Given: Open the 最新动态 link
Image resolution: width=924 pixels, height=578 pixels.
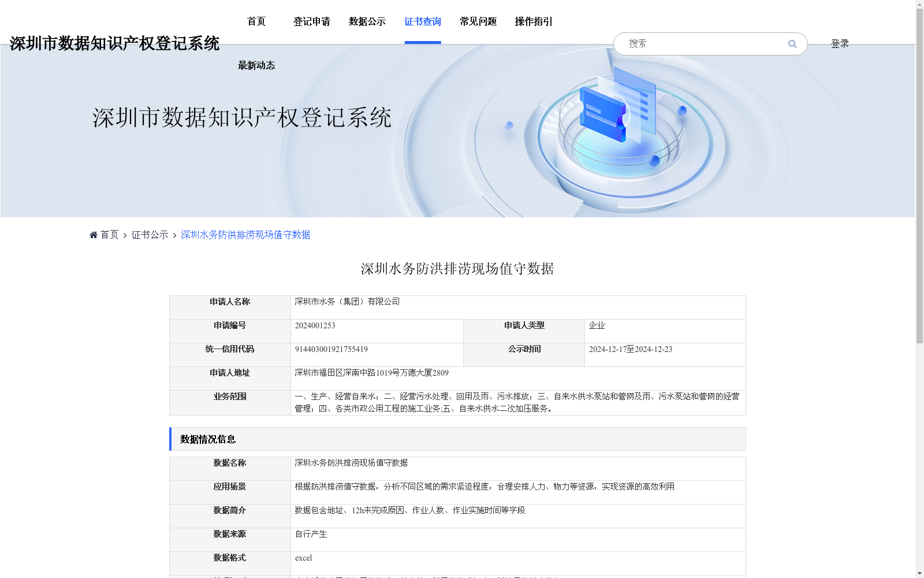Looking at the screenshot, I should click(255, 65).
